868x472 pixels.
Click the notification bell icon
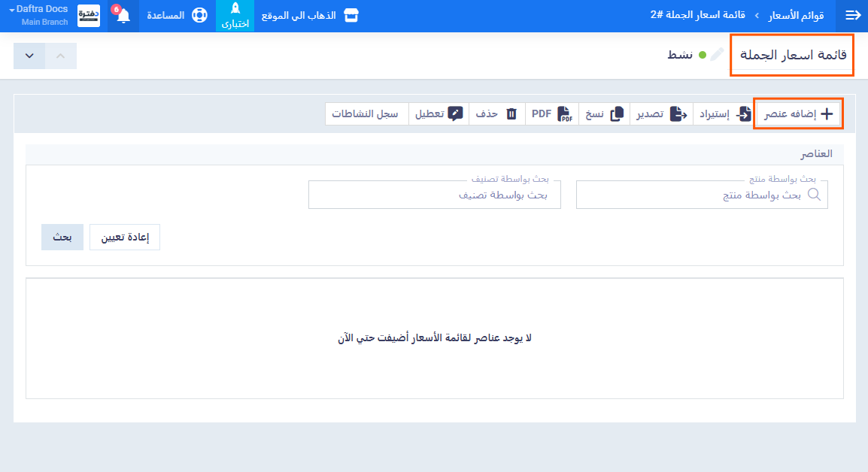pyautogui.click(x=123, y=16)
